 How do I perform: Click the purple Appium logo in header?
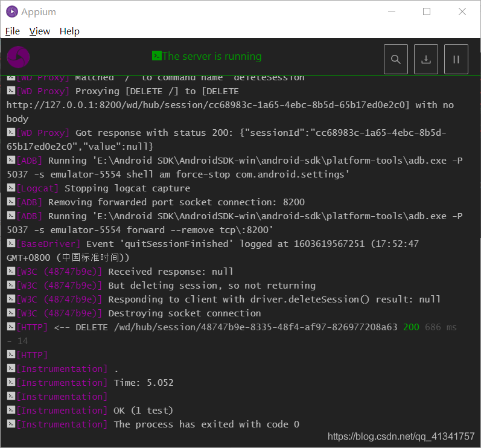[18, 57]
